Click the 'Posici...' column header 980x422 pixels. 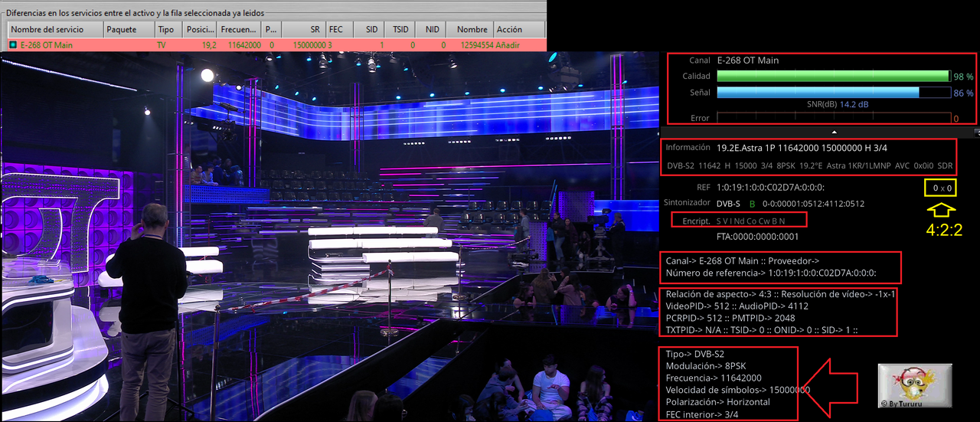tap(199, 29)
